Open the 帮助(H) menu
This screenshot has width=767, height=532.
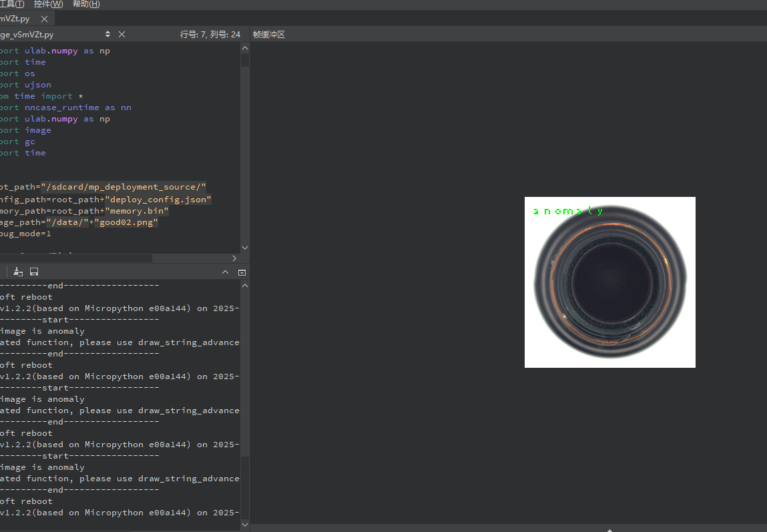(86, 4)
